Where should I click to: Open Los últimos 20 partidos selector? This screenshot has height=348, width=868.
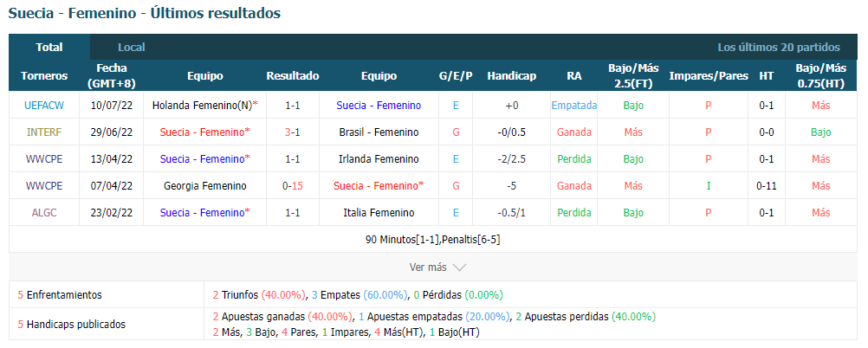click(x=778, y=48)
